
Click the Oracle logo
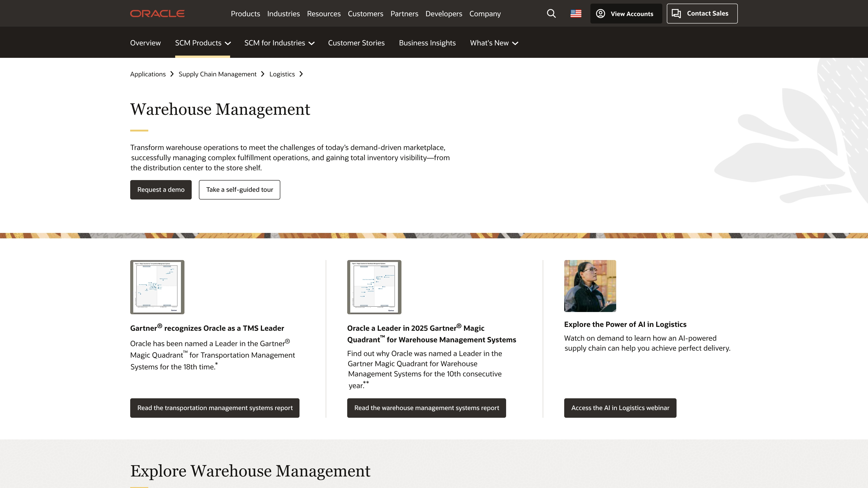(157, 14)
